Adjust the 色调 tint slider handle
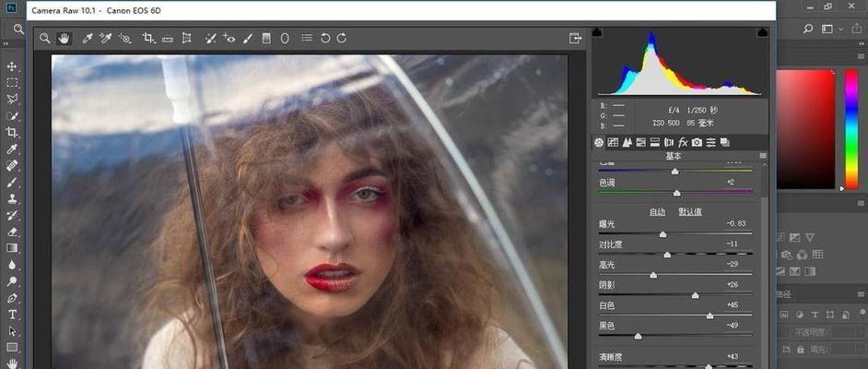Image resolution: width=868 pixels, height=369 pixels. point(676,194)
